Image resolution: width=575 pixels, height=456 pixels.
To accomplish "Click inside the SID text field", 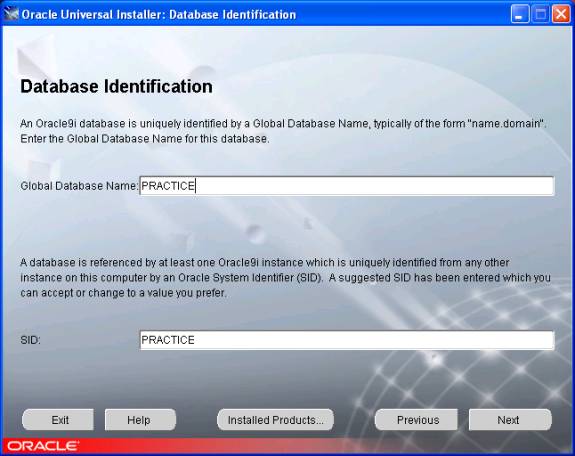I will pyautogui.click(x=347, y=340).
